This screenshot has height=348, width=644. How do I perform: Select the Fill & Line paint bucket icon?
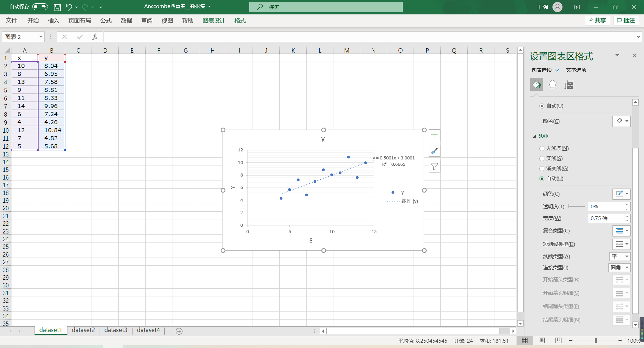(536, 84)
